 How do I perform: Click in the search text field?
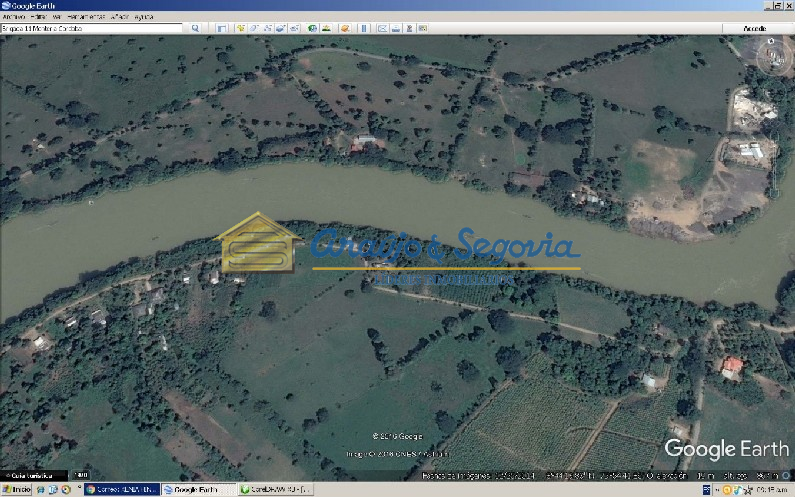tap(95, 29)
